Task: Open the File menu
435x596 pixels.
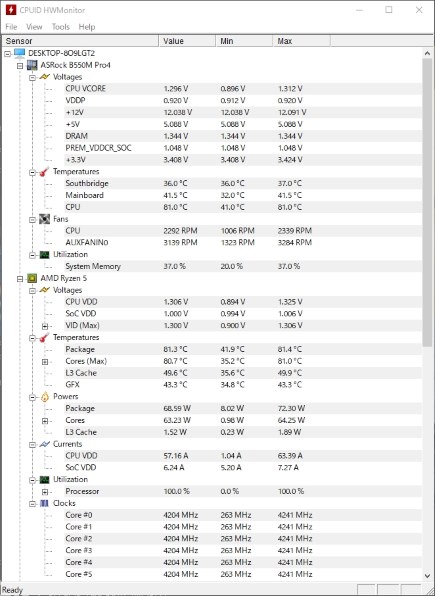Action: [11, 27]
